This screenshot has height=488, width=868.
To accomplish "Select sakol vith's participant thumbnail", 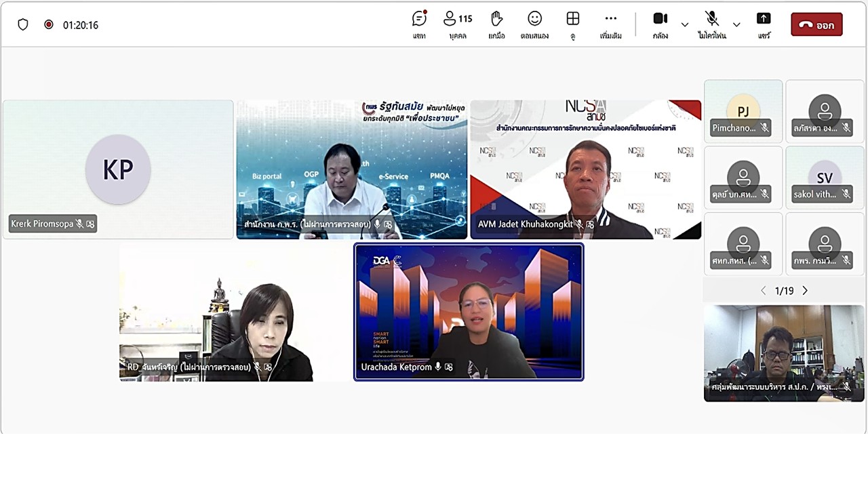I will coord(825,178).
